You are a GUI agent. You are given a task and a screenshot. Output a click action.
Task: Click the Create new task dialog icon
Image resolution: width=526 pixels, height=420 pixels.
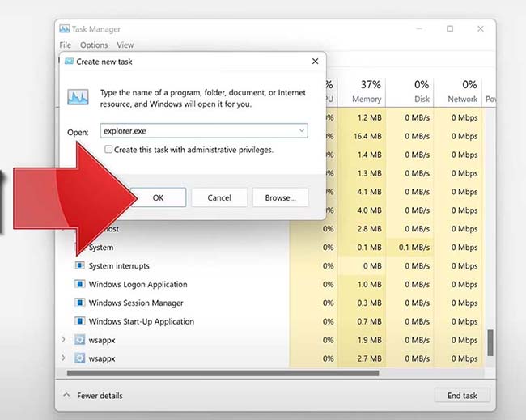point(69,62)
